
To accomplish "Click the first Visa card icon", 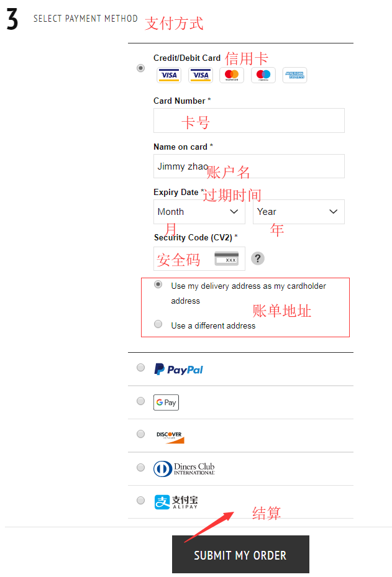I will (169, 75).
